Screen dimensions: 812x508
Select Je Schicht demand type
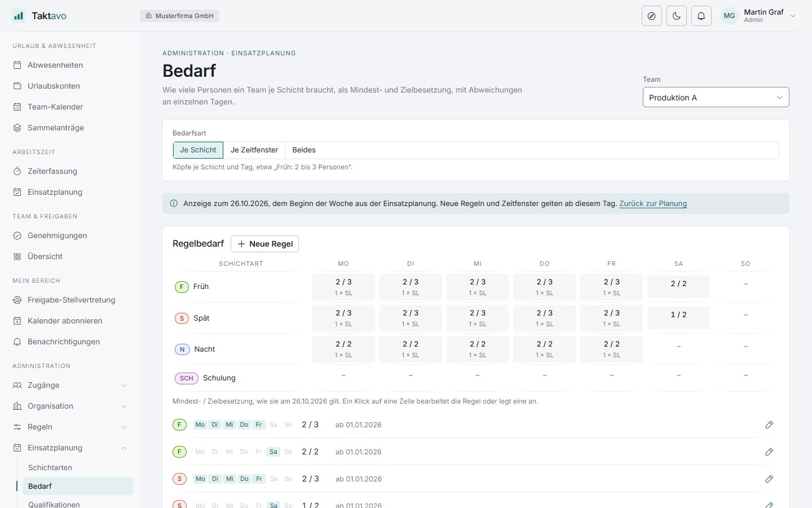point(198,150)
